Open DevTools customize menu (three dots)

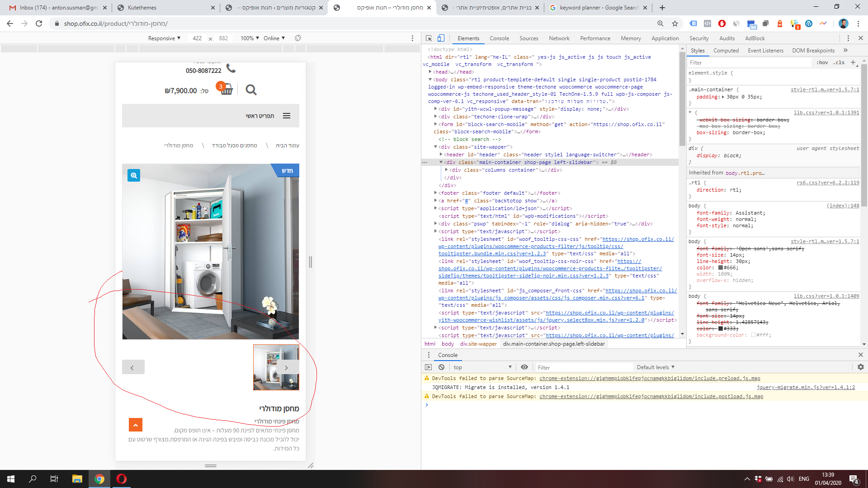[x=848, y=38]
